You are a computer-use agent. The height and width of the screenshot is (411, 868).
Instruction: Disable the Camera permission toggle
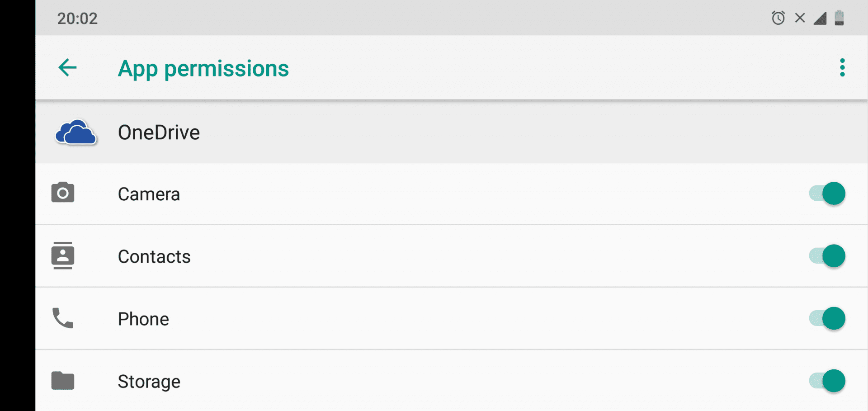click(827, 194)
